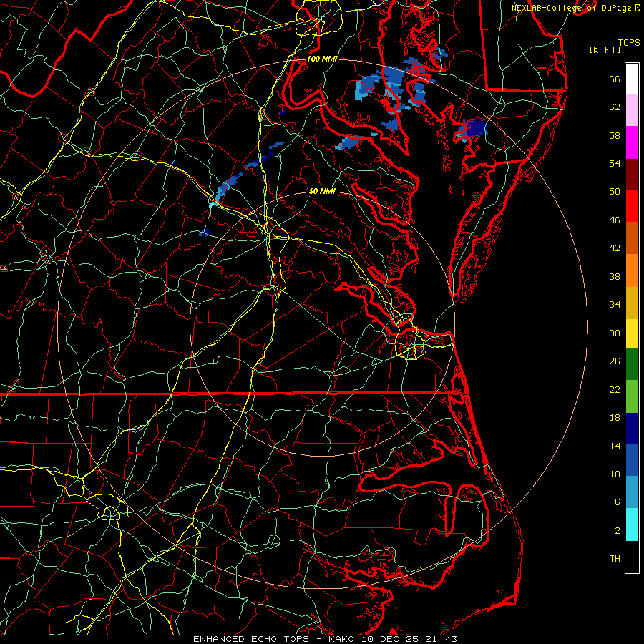Click the "10 DEC 25 21:43" timestamp

click(409, 639)
